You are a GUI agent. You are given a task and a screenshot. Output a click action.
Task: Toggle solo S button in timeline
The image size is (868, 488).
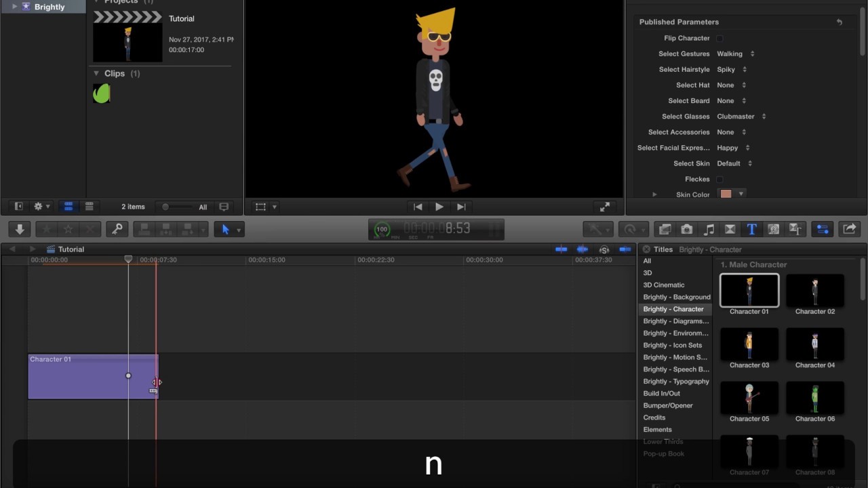[x=604, y=249]
